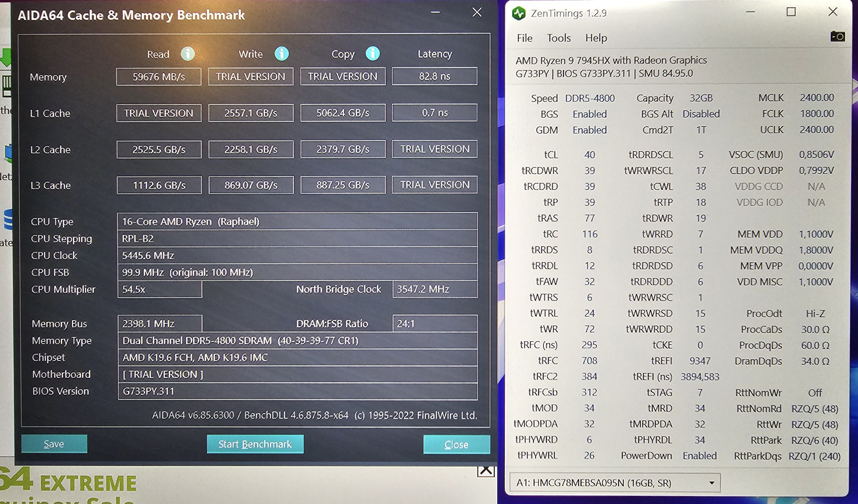Click the AMD Ryzen 9 7945HX processor name
858x504 pixels.
tap(611, 60)
